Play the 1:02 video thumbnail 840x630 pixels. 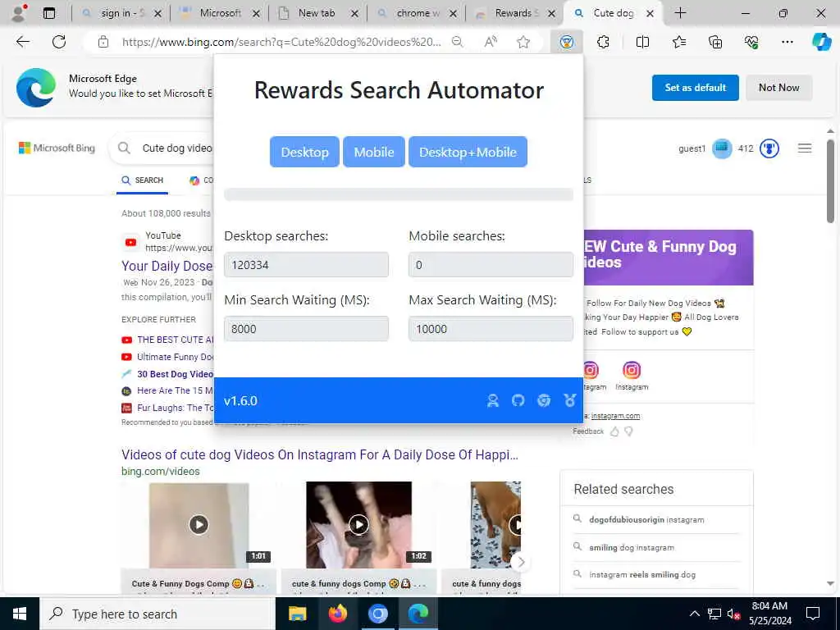(x=359, y=524)
